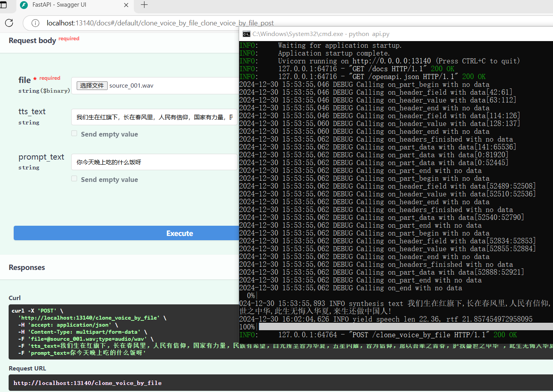The width and height of the screenshot is (553, 392).
Task: Click the cmd.exe window icon
Action: tap(247, 34)
